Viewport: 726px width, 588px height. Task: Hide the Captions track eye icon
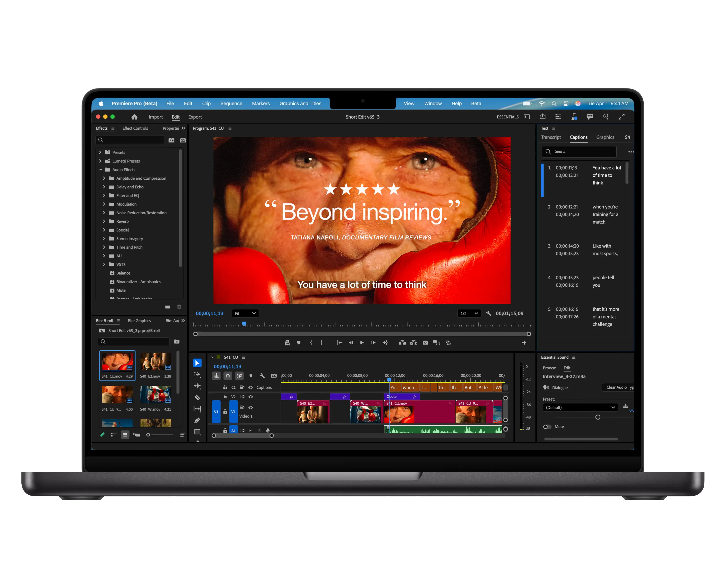(251, 387)
